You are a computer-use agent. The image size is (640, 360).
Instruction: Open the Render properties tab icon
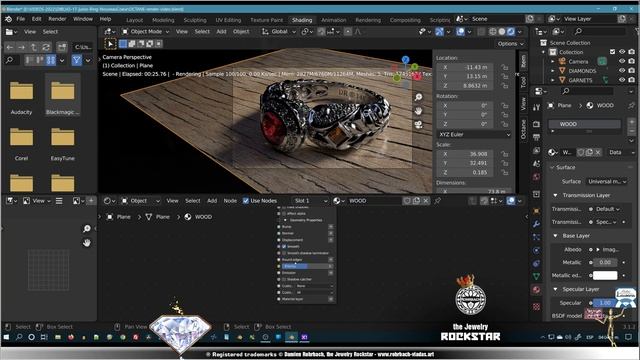(x=536, y=124)
